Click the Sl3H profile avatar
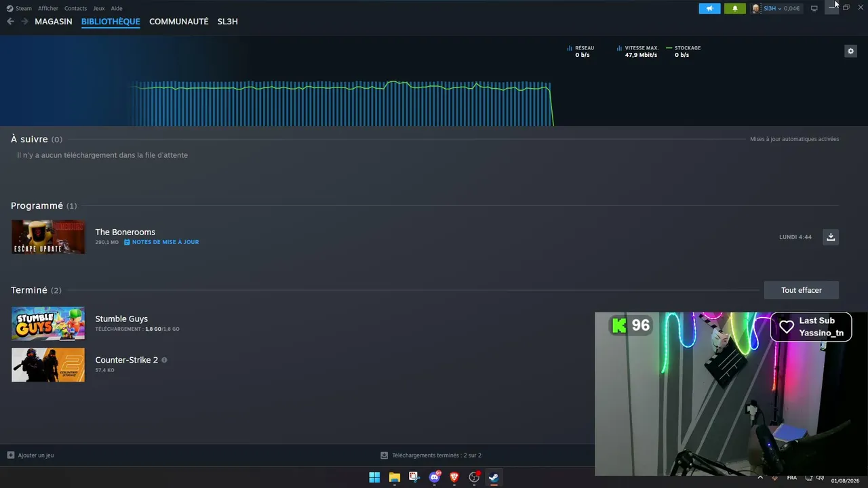The image size is (868, 488). pos(756,8)
